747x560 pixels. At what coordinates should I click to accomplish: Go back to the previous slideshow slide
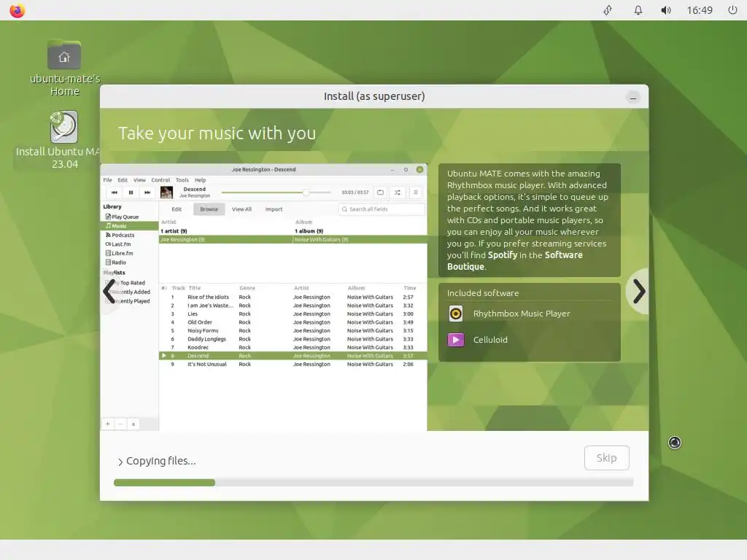(x=109, y=291)
